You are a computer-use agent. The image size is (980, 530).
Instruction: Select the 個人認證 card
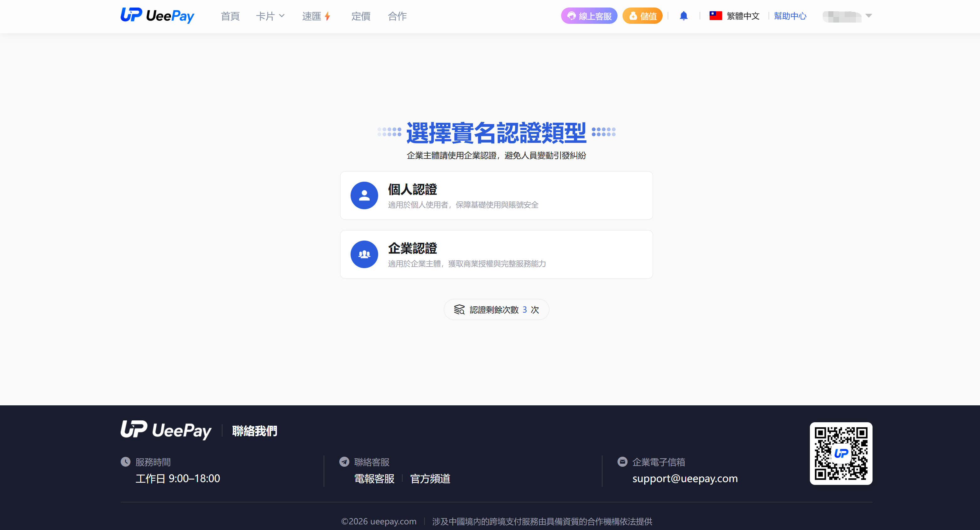[496, 195]
